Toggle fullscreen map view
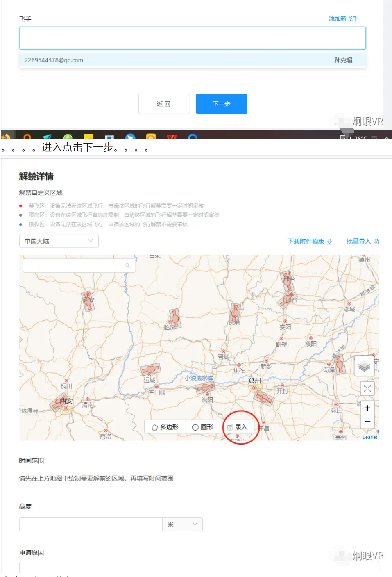The height and width of the screenshot is (577, 392). click(x=367, y=388)
